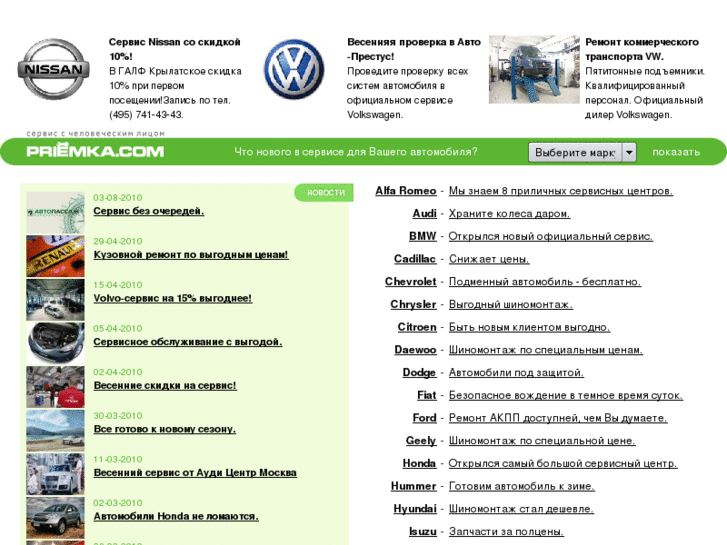Select the Daewoo brand link

pos(415,350)
